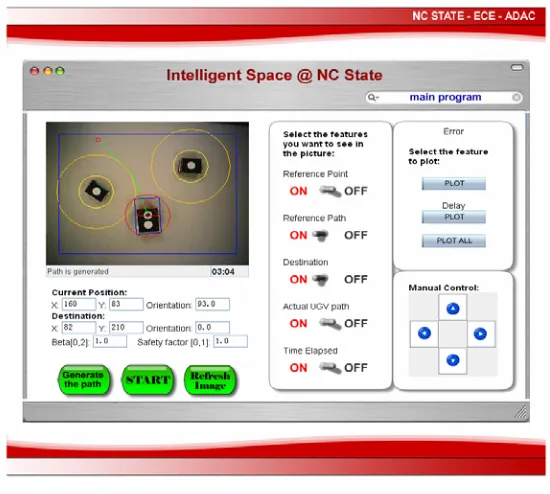Click the PLOT button under Delay
550x494 pixels.
coord(454,217)
